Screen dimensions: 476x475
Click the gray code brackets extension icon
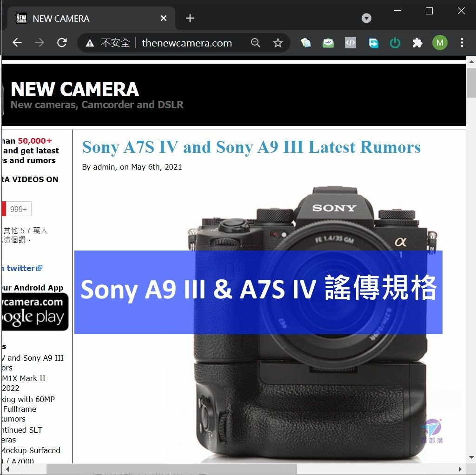tap(350, 43)
